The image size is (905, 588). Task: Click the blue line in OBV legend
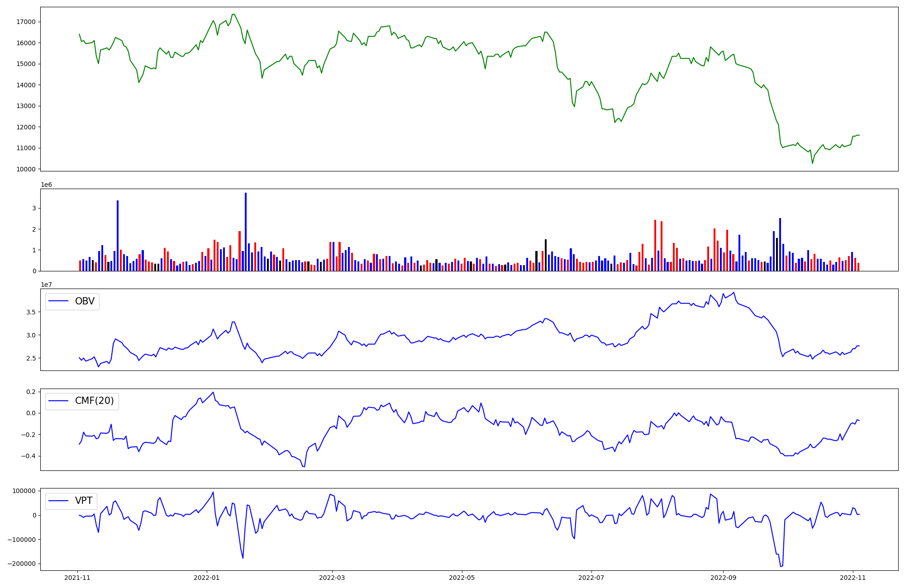point(58,301)
